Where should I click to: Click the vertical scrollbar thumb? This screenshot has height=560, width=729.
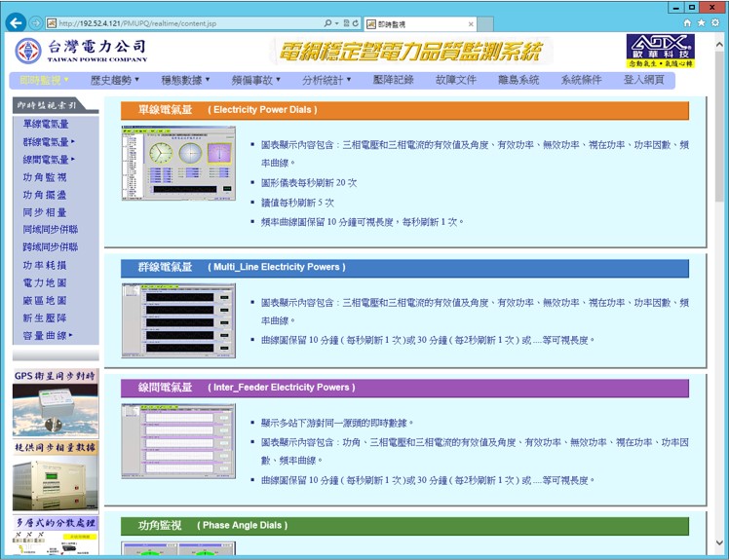coord(719,127)
